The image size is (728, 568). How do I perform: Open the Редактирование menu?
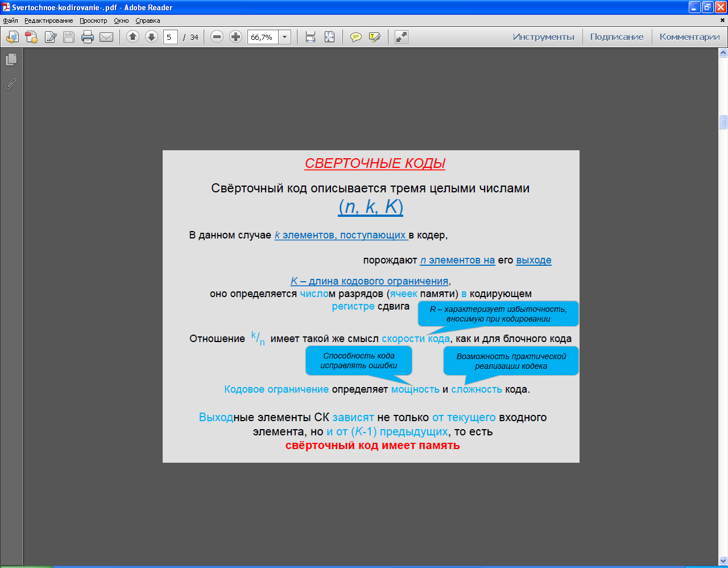[49, 20]
